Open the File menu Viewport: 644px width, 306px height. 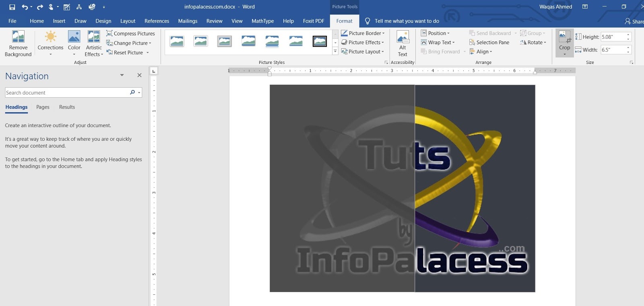pyautogui.click(x=12, y=21)
